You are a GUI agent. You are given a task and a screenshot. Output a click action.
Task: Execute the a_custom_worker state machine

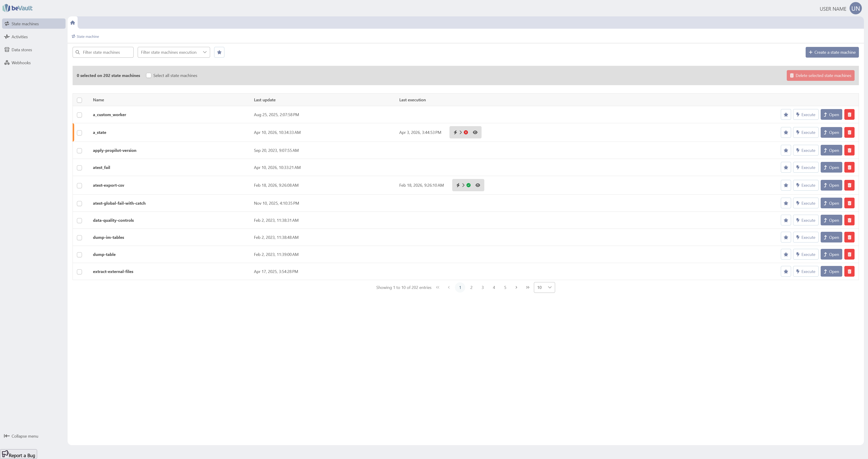click(x=806, y=115)
